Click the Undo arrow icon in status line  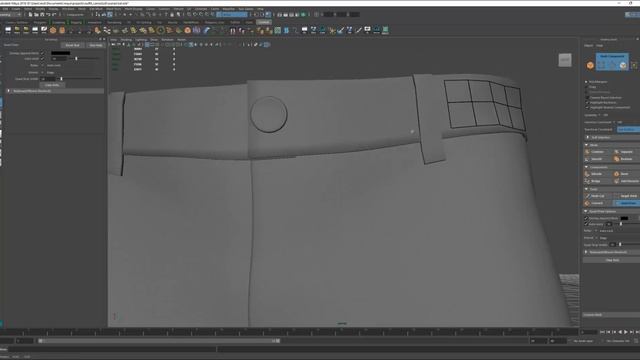pos(48,15)
